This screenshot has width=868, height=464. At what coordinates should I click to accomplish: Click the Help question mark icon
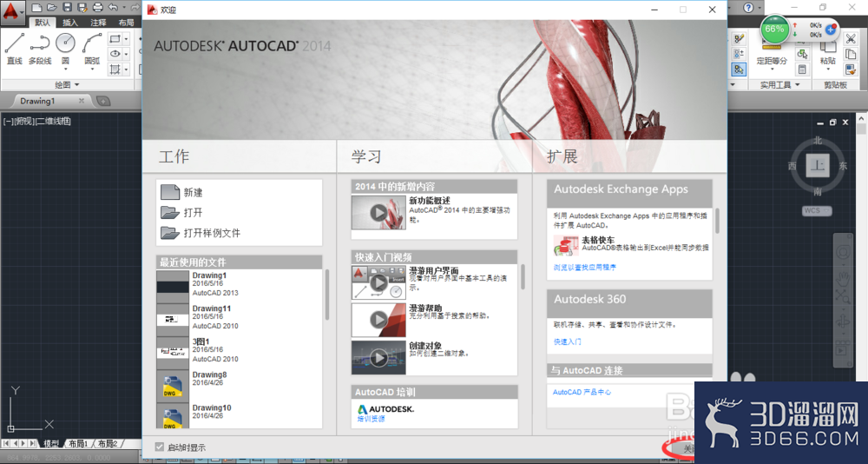[x=748, y=8]
